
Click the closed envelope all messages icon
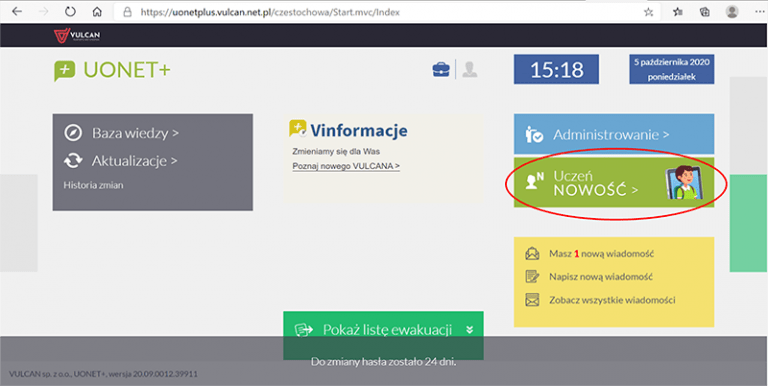[532, 300]
